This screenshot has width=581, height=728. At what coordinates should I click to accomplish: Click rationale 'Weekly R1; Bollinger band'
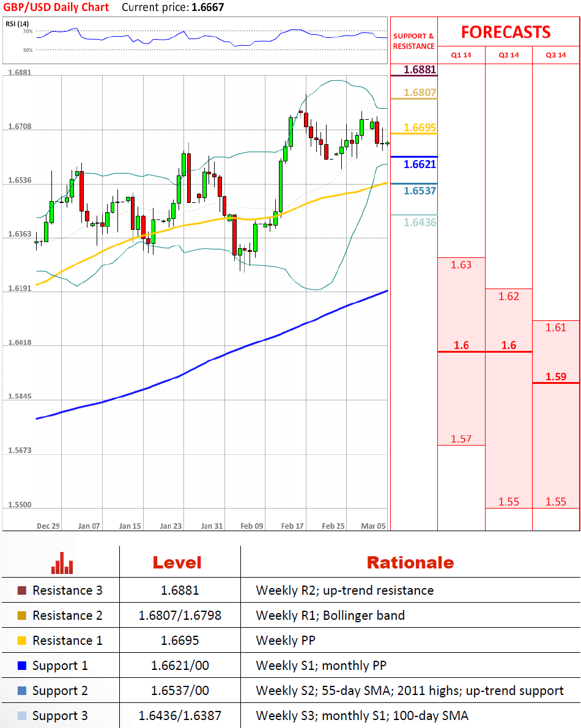[x=330, y=616]
